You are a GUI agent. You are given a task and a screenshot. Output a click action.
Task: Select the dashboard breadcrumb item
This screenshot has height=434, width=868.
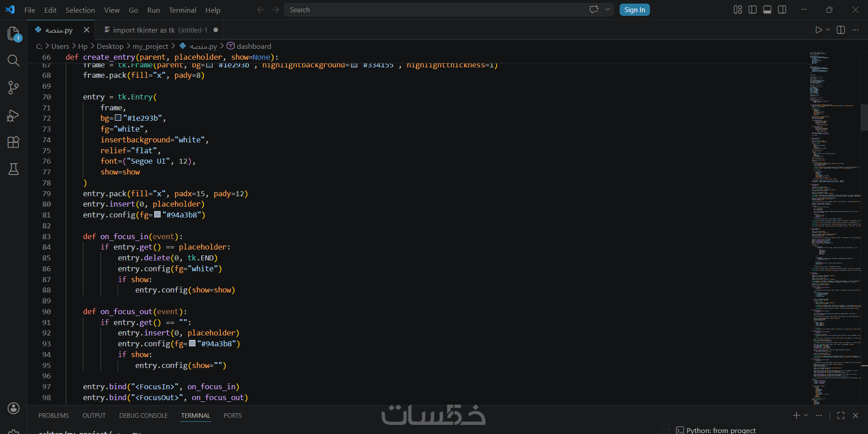coord(254,46)
